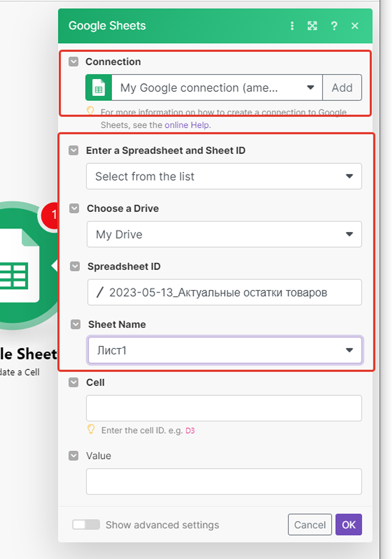The height and width of the screenshot is (559, 392).
Task: Open the My Google connection dropdown
Action: (217, 88)
